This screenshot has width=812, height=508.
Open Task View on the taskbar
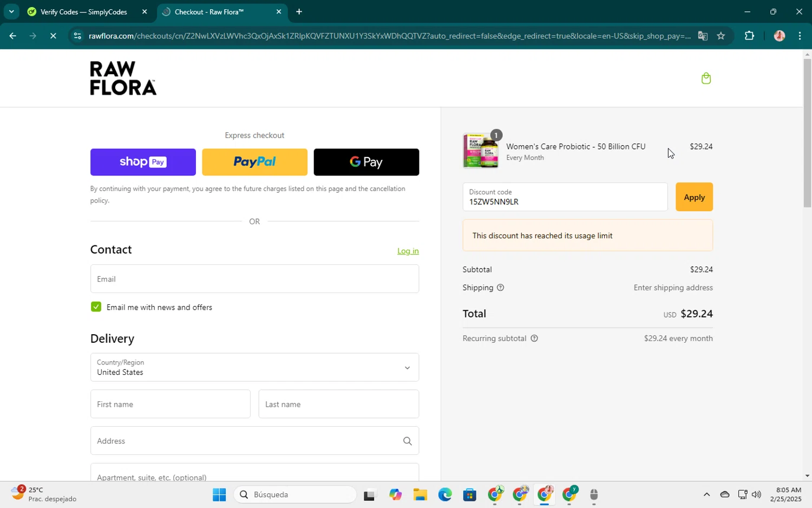(x=369, y=494)
